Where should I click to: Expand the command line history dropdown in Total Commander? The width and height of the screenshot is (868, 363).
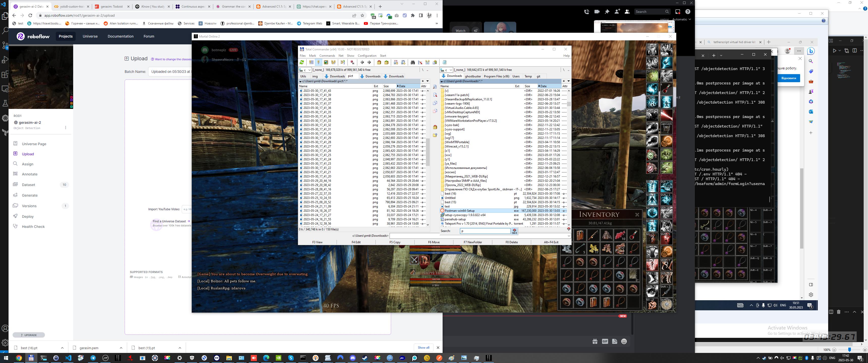569,236
